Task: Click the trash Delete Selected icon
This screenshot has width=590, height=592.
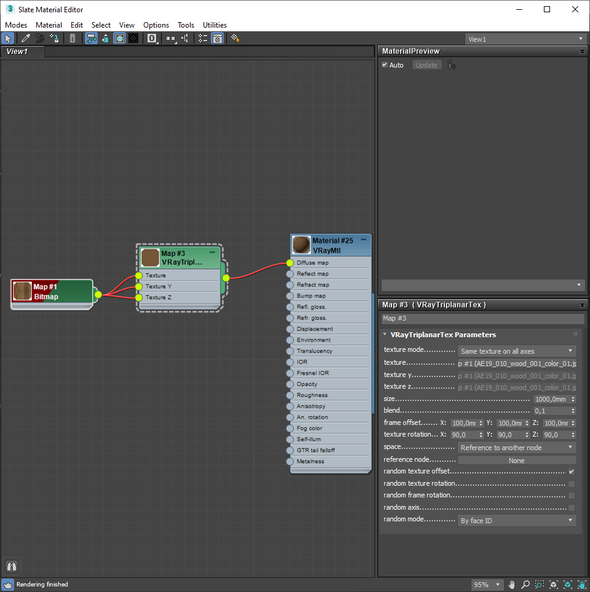Action: pyautogui.click(x=72, y=38)
